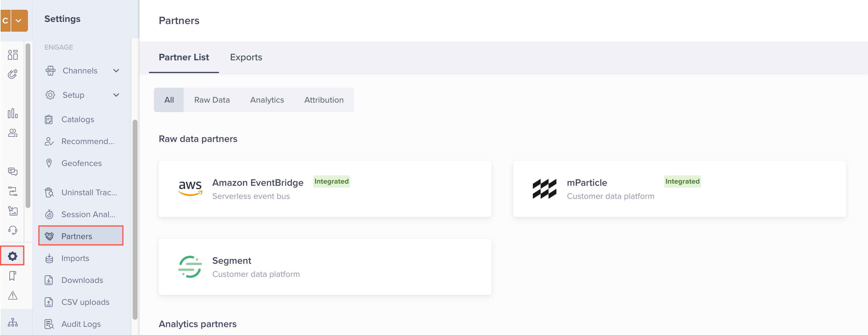Open the dashboard grid icon in left rail
Viewport: 868px width, 335px height.
(x=12, y=55)
